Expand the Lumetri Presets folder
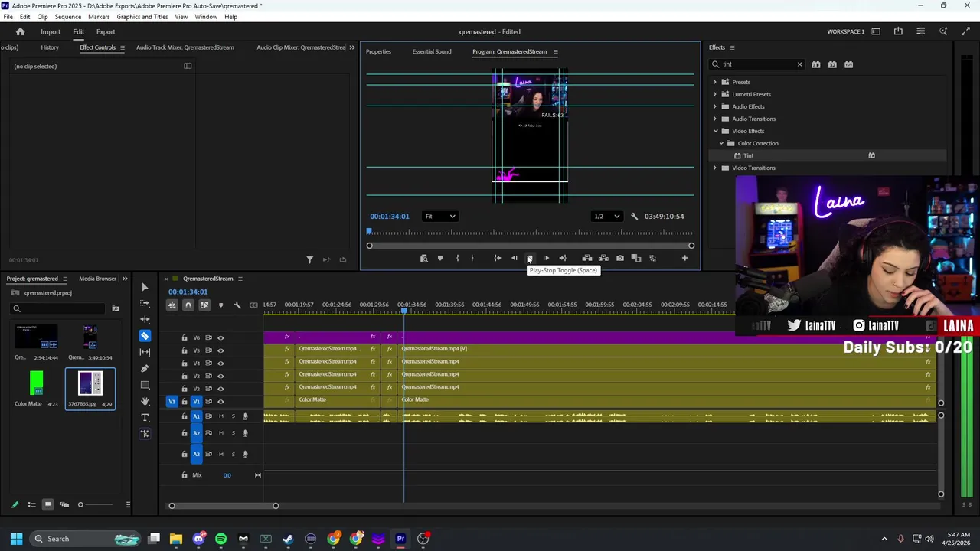980x551 pixels. 715,94
